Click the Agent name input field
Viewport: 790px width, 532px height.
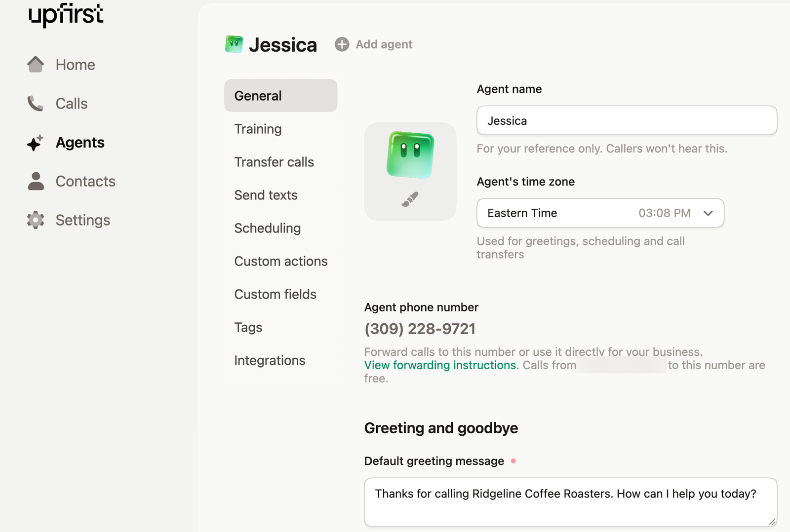click(x=627, y=120)
